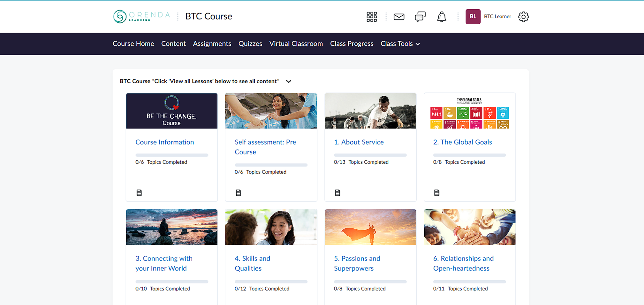Click the Connecting with your Inner World thumbnail
The height and width of the screenshot is (305, 644).
[171, 227]
